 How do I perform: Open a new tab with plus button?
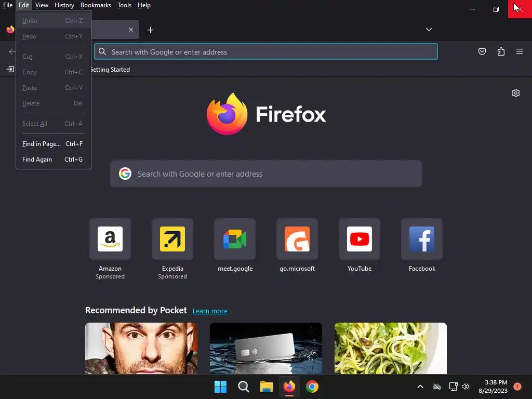point(150,30)
